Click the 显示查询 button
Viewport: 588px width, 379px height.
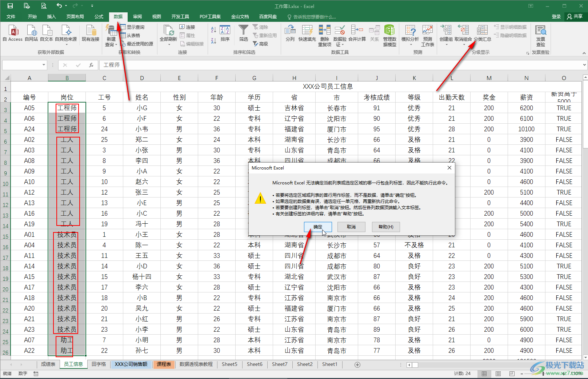(x=132, y=27)
